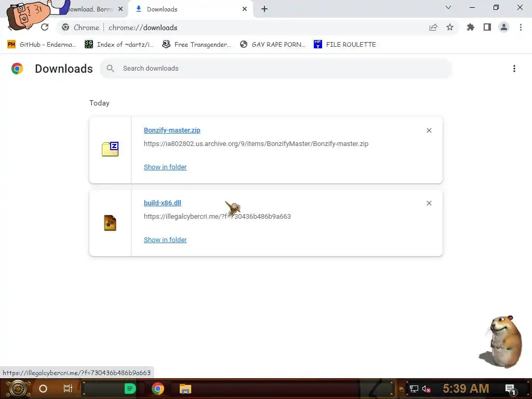Viewport: 532px width, 399px height.
Task: Toggle the side panel icon
Action: [x=487, y=27]
